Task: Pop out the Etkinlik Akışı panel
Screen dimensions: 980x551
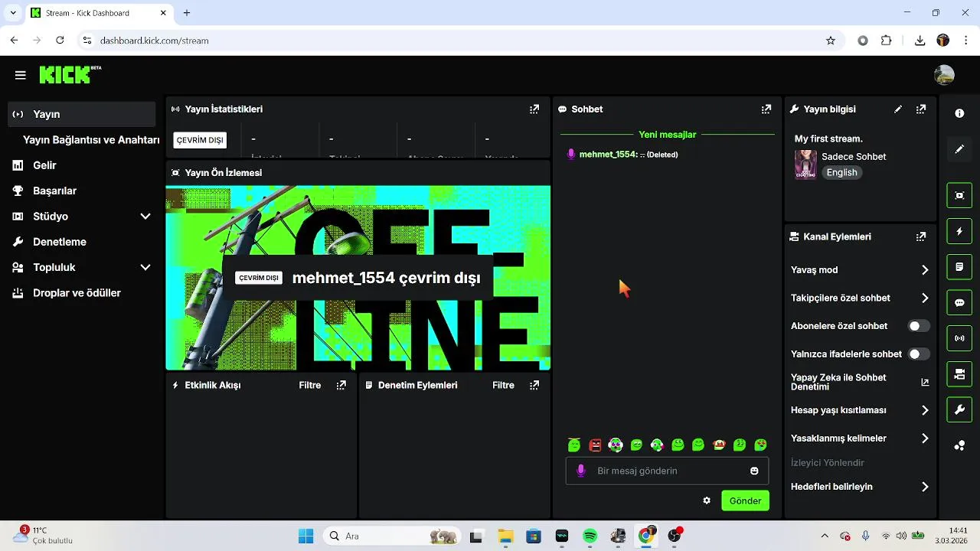Action: [x=341, y=386]
